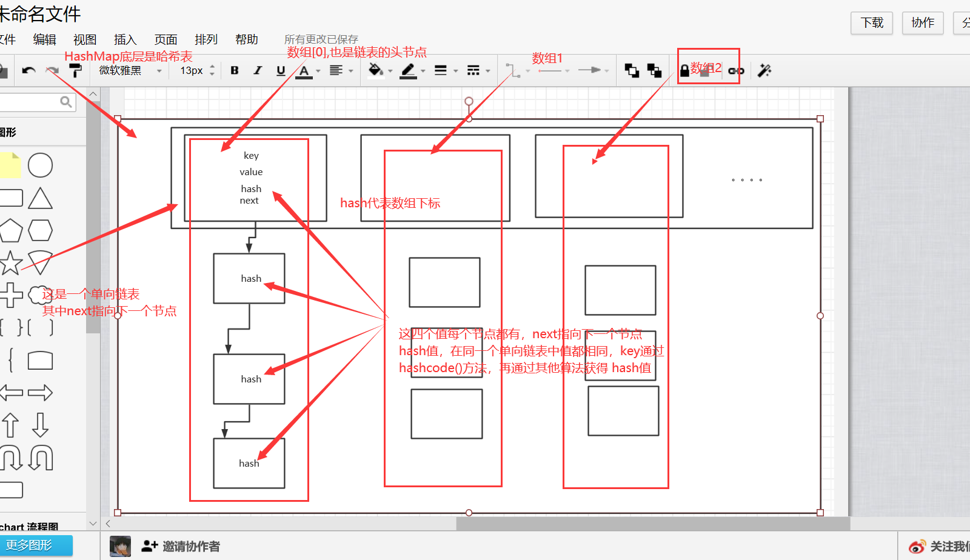Select the triangle shape
970x560 pixels.
tap(40, 198)
